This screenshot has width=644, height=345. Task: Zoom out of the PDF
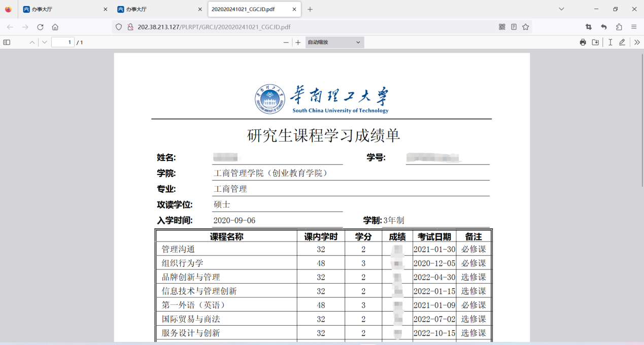point(286,43)
